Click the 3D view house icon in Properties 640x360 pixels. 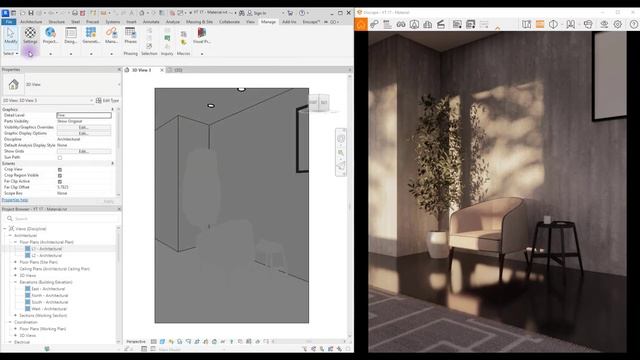(x=13, y=84)
